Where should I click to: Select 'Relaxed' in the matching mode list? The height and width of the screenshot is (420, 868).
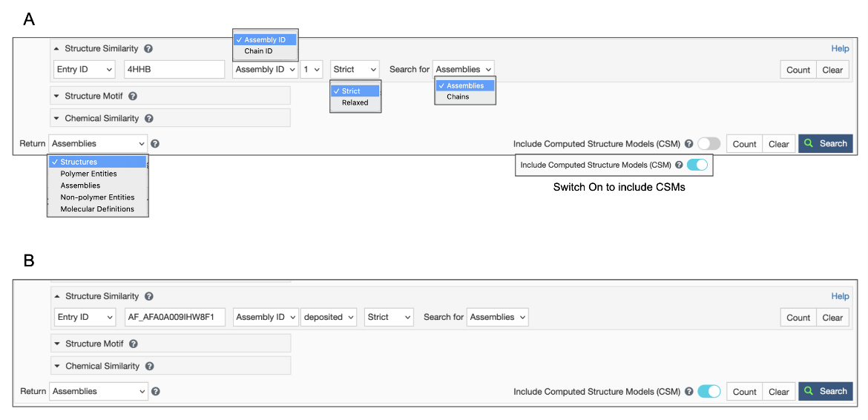click(x=355, y=103)
